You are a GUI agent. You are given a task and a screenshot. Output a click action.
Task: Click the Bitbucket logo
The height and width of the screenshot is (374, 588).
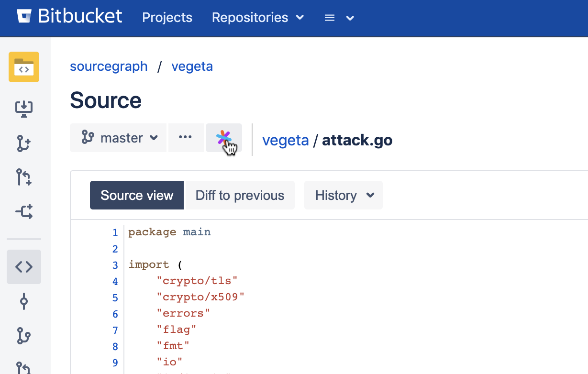click(x=70, y=16)
